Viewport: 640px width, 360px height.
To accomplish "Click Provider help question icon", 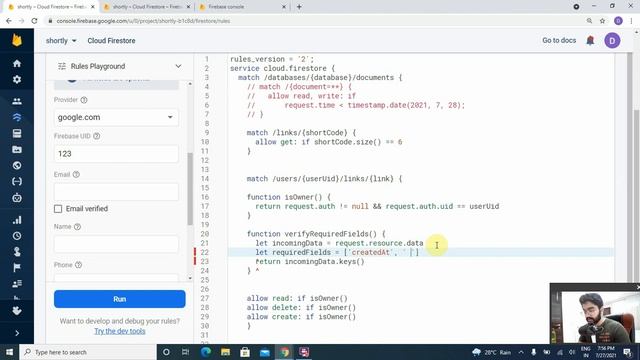I will coord(84,100).
